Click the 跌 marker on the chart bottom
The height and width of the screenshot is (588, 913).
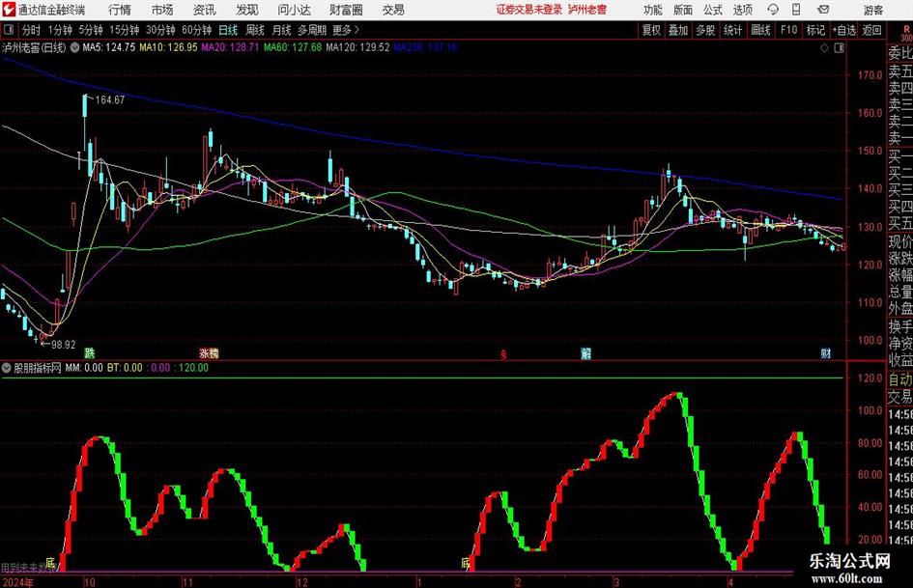point(89,352)
